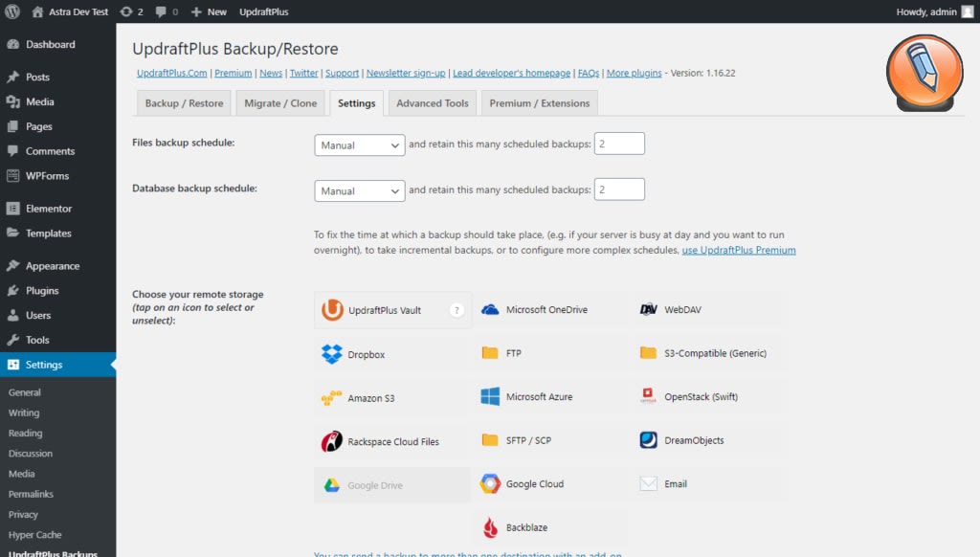Open Elementor menu
The image size is (980, 557).
(57, 209)
